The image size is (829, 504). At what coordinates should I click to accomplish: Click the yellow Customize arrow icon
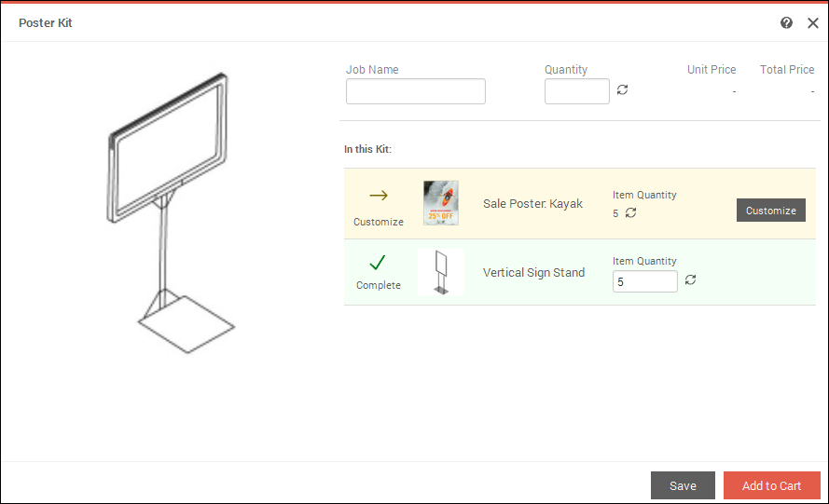tap(379, 196)
